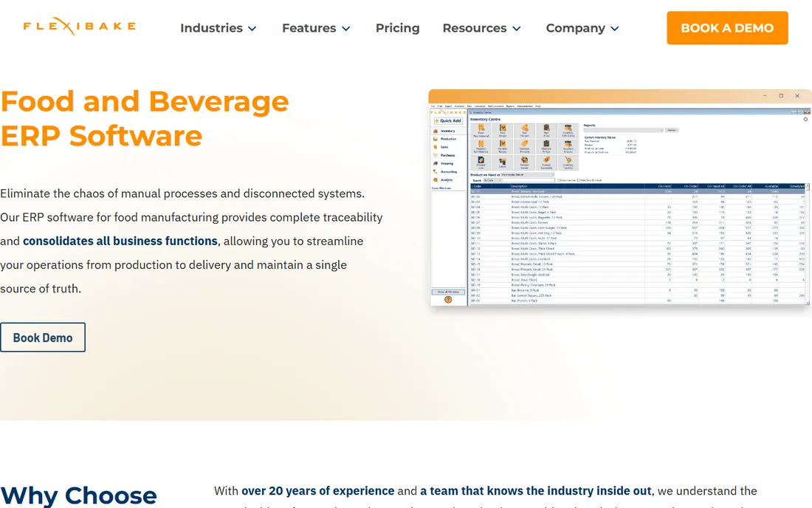The image size is (812, 508).
Task: Select the Analysis sidebar icon in the app
Action: pyautogui.click(x=436, y=179)
